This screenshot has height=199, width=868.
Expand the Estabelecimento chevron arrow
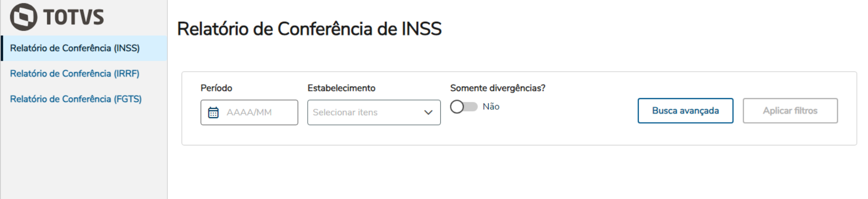[x=428, y=112]
